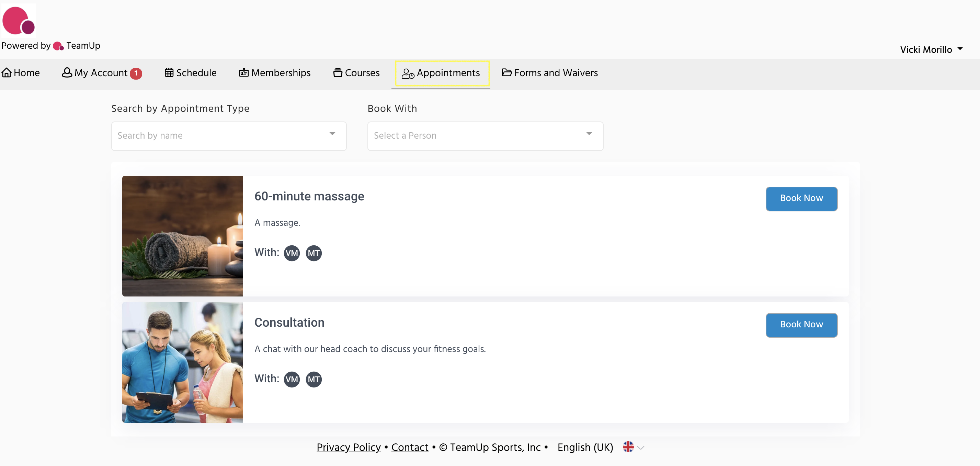Open the Privacy Policy link
The height and width of the screenshot is (466, 980).
pyautogui.click(x=349, y=447)
